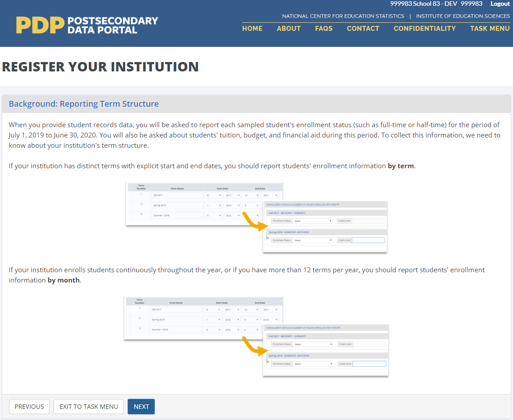This screenshot has height=420, width=513.
Task: Click the PDP Postsecondary Data Portal logo
Action: pos(87,25)
